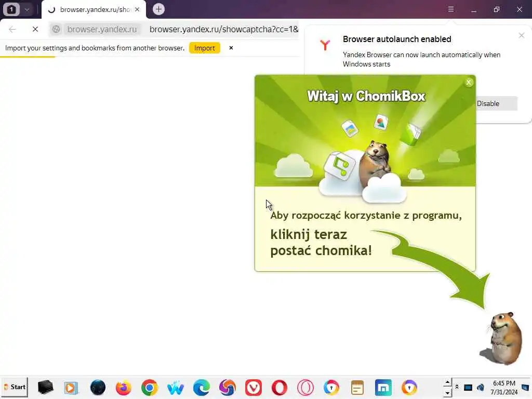Expand the tab list dropdown arrow

click(x=27, y=9)
